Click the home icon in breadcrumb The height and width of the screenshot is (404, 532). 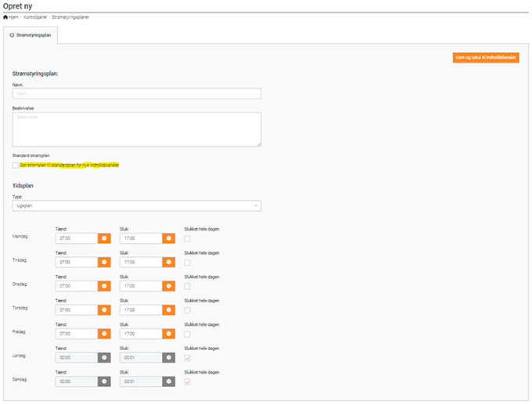click(6, 17)
